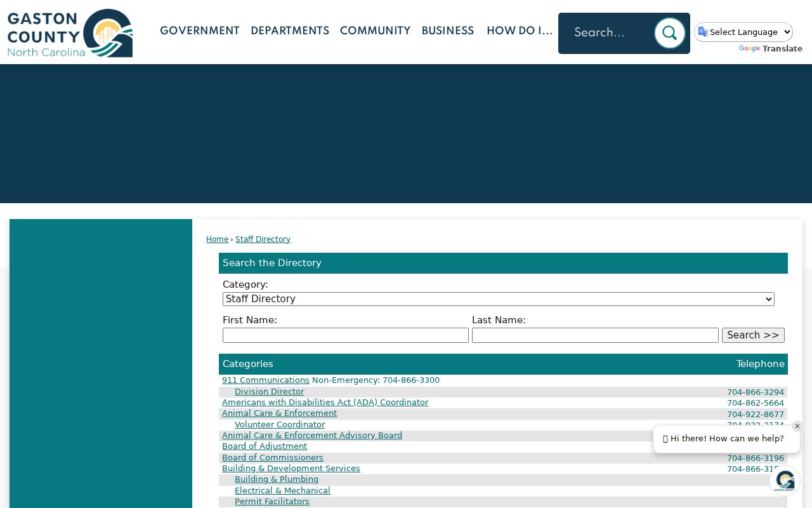Open Volunteer Coordinator link
Screen dimensions: 812x508
pos(280,425)
